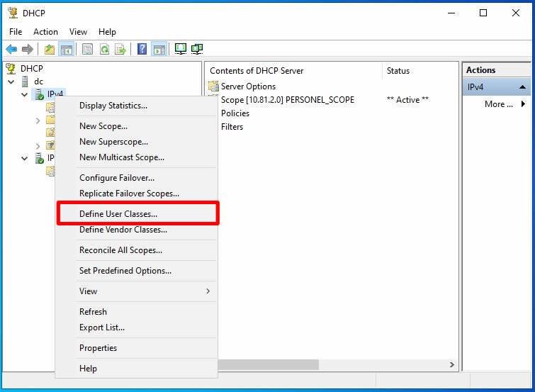This screenshot has height=392, width=535.
Task: Maximize the DHCP window
Action: [x=483, y=13]
